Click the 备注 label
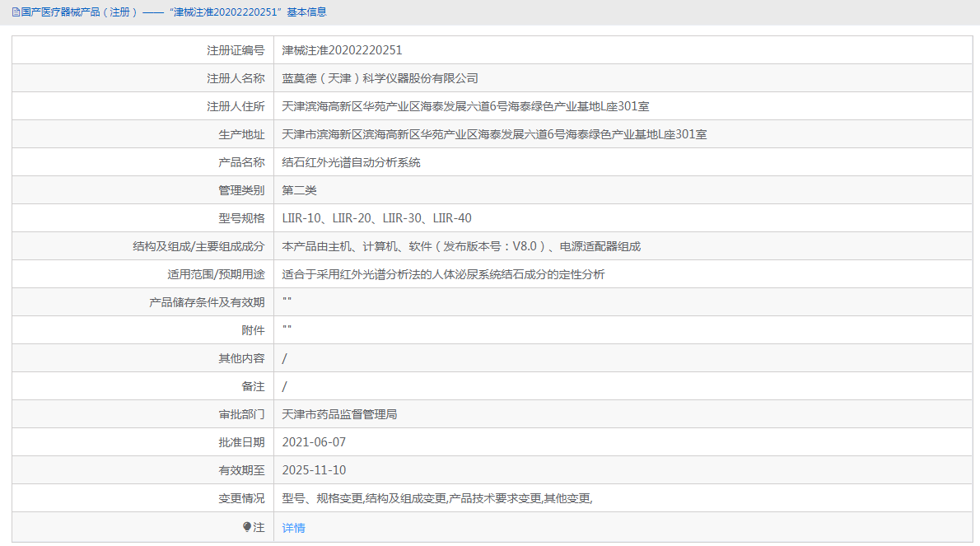The image size is (980, 546). click(x=253, y=387)
